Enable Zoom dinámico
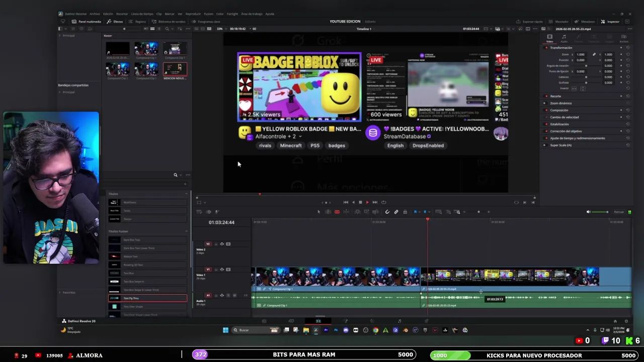Screen dimensions: 644x362 click(x=545, y=103)
